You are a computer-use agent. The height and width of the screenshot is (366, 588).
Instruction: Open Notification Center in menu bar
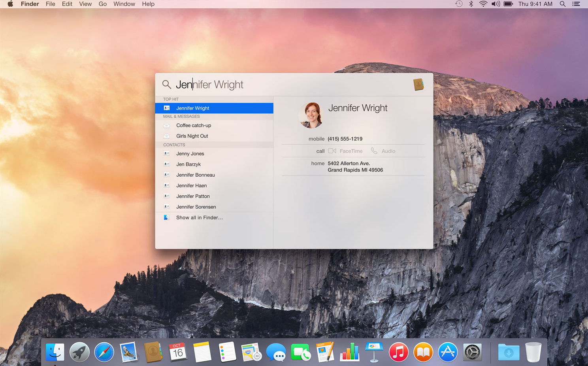(x=576, y=4)
